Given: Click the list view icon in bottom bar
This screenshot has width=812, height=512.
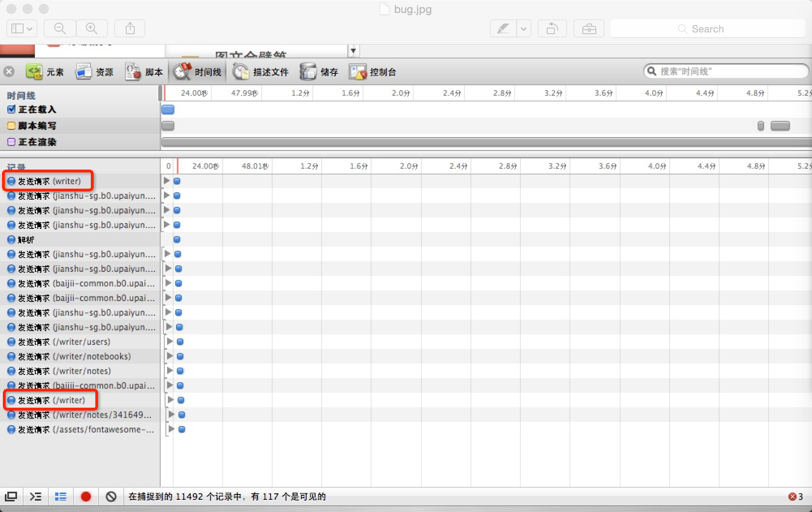Looking at the screenshot, I should 61,497.
